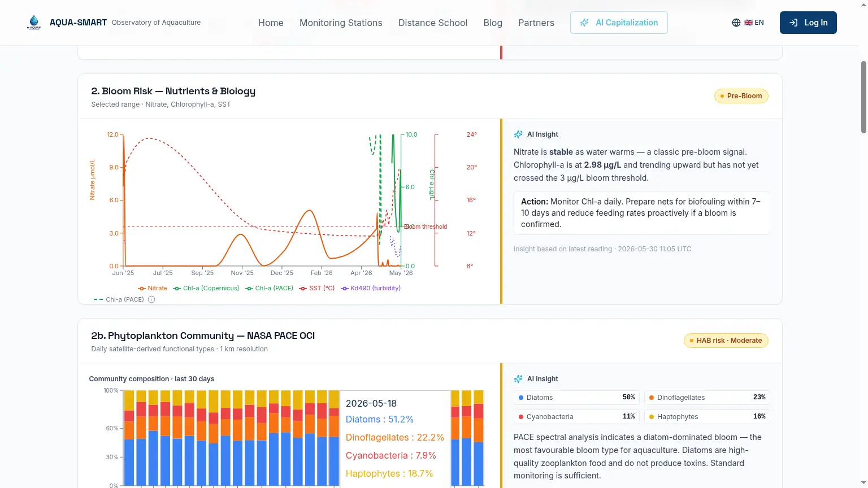This screenshot has width=868, height=488.
Task: Go to the Home page
Action: [271, 23]
